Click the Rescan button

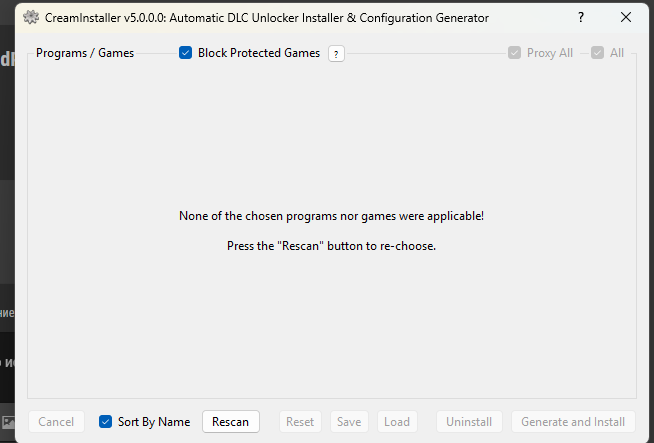pos(231,422)
